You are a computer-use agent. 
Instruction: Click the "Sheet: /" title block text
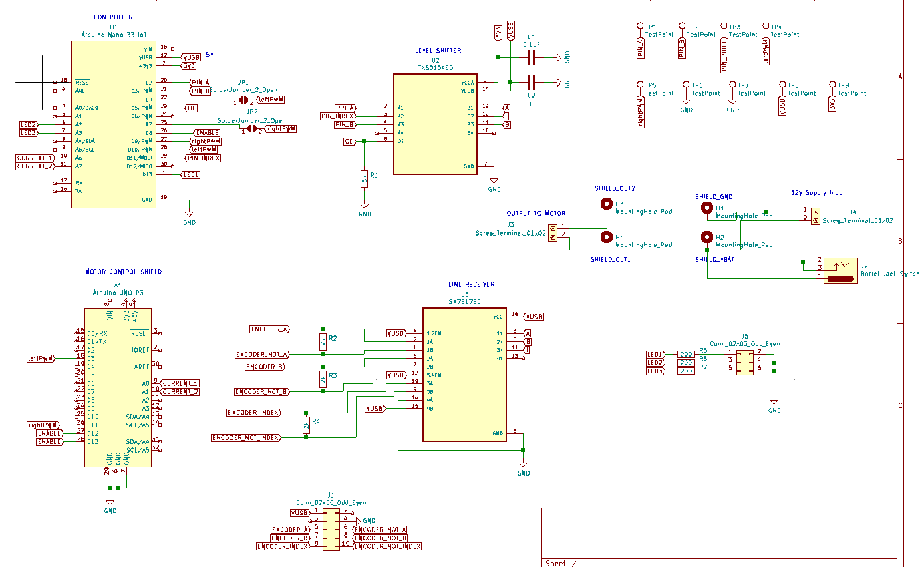tap(561, 563)
